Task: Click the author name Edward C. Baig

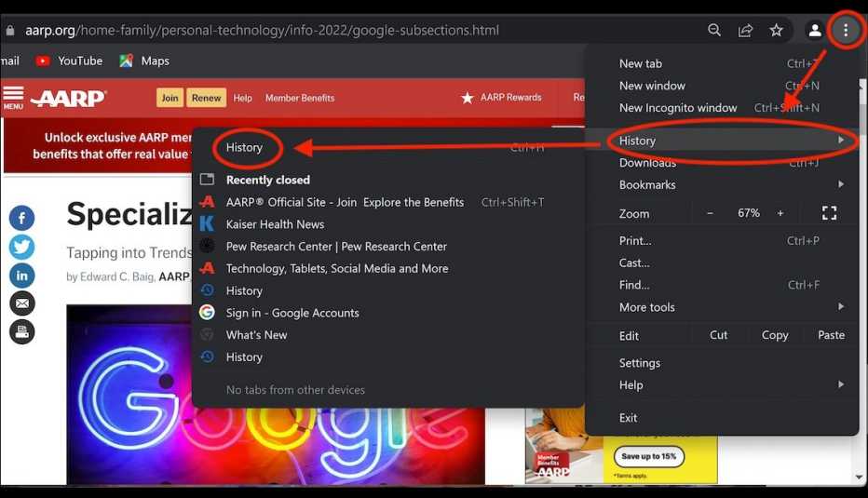Action: (x=116, y=276)
